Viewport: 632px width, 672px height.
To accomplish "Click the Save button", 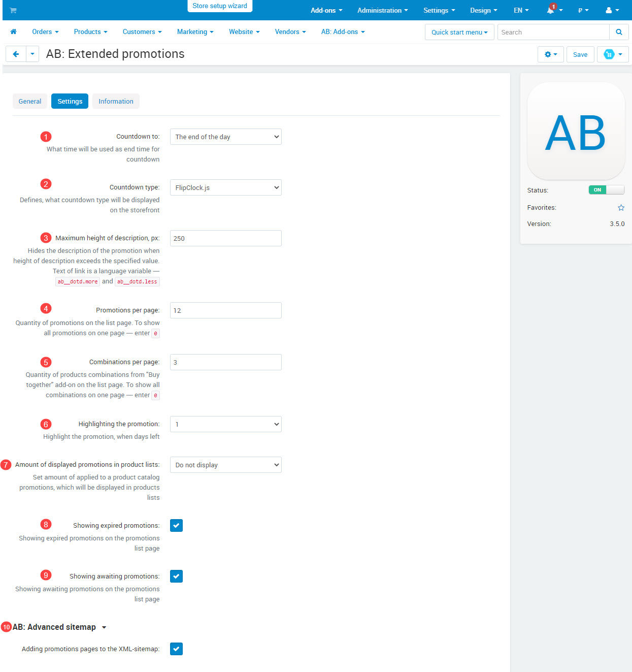I will pyautogui.click(x=580, y=54).
